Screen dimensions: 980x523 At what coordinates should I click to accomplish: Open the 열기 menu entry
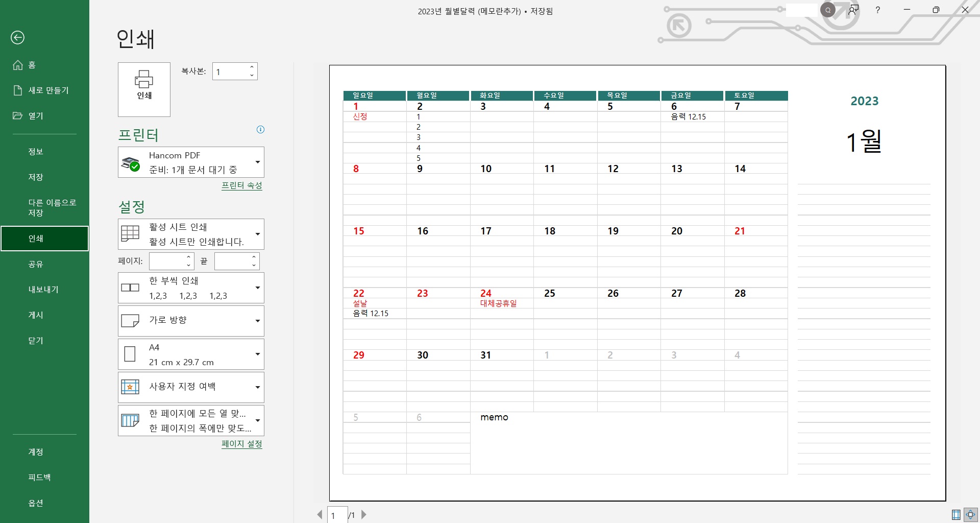pos(44,116)
